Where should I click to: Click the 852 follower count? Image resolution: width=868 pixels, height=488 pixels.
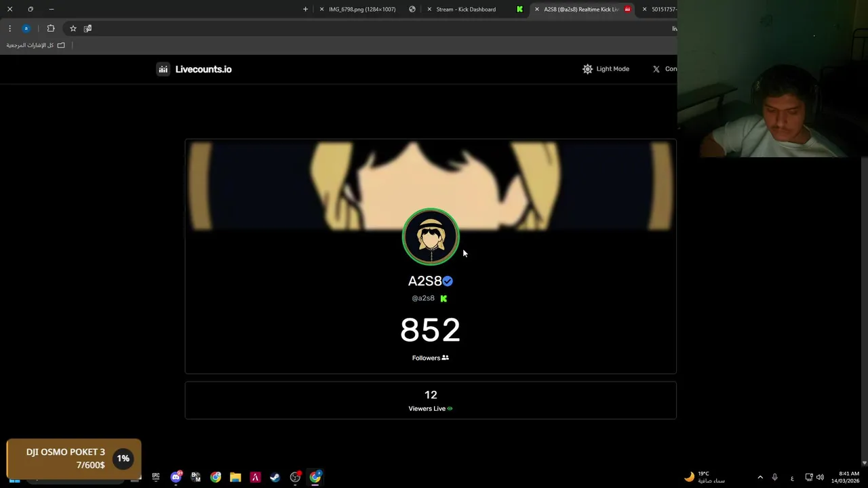[431, 330]
